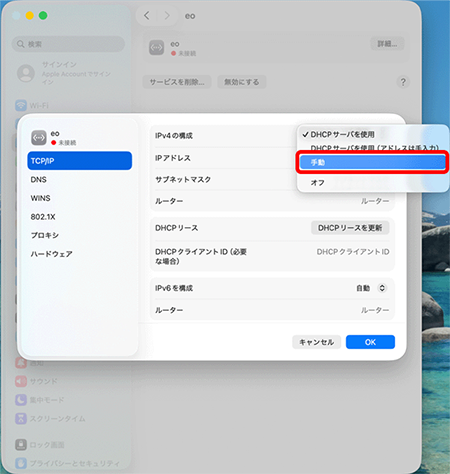Open プライバシーとセキュリティ in sidebar

click(x=67, y=463)
